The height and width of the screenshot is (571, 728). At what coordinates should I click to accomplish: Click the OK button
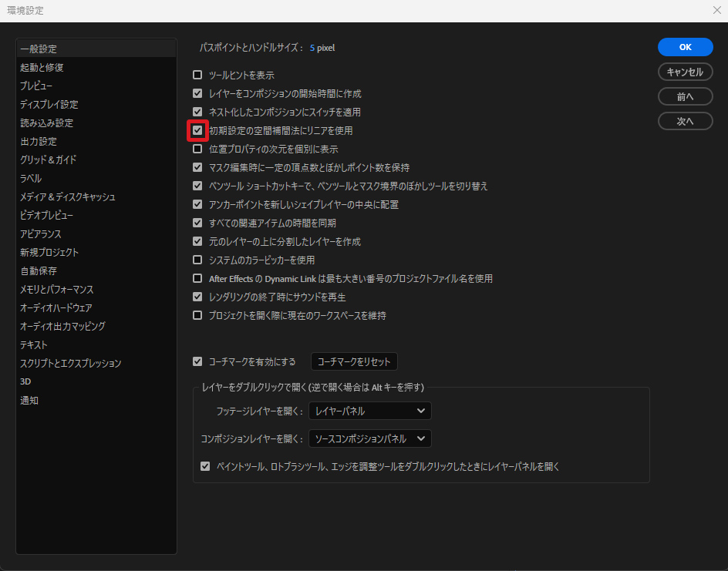(x=685, y=47)
